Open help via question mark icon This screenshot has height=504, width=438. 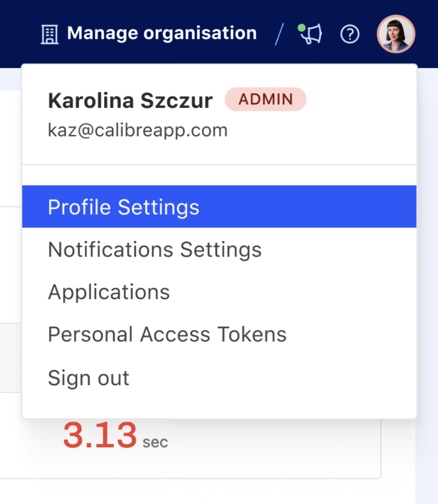349,34
